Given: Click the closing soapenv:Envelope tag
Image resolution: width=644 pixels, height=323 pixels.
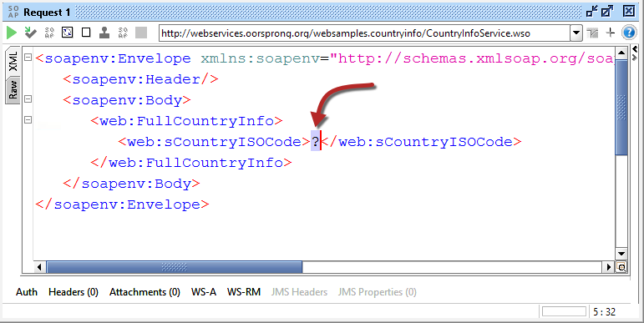Looking at the screenshot, I should click(123, 204).
